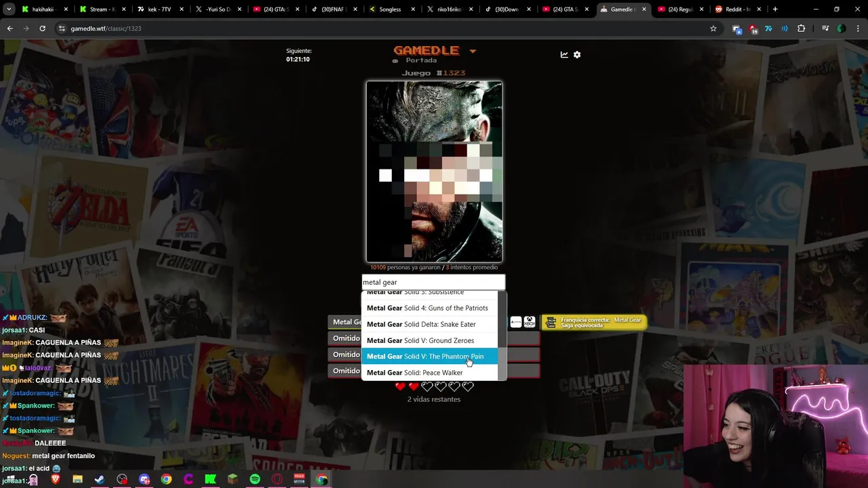Click the game search input field

point(434,283)
